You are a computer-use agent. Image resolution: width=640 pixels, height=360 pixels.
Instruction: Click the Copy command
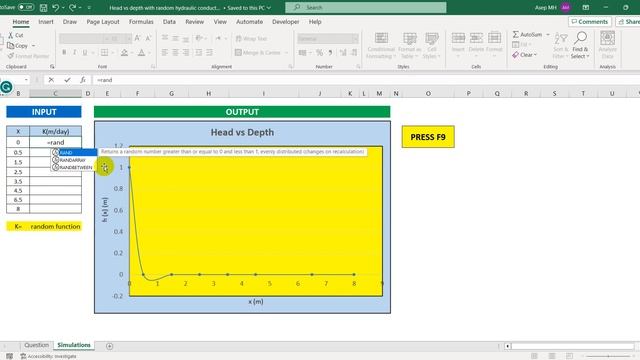[x=18, y=46]
